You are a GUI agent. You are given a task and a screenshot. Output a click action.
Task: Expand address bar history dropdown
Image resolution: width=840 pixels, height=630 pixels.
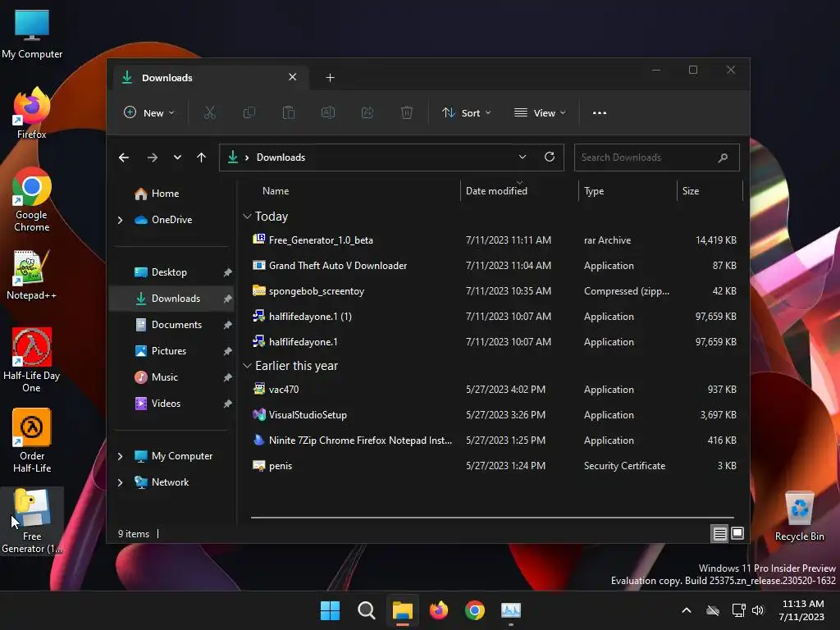point(523,157)
